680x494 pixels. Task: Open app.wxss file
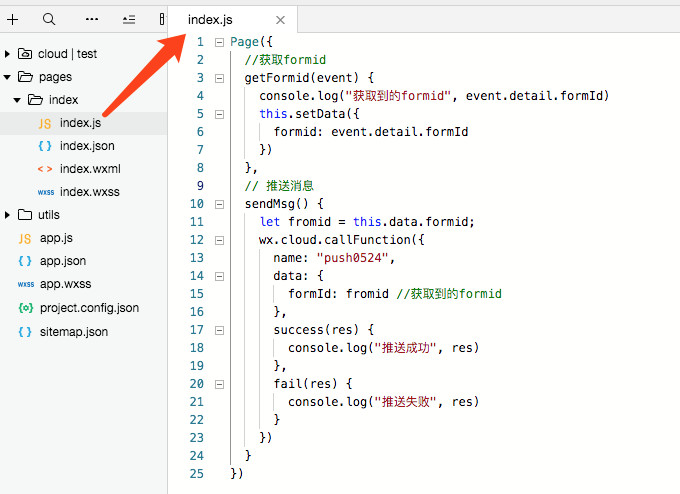point(65,284)
